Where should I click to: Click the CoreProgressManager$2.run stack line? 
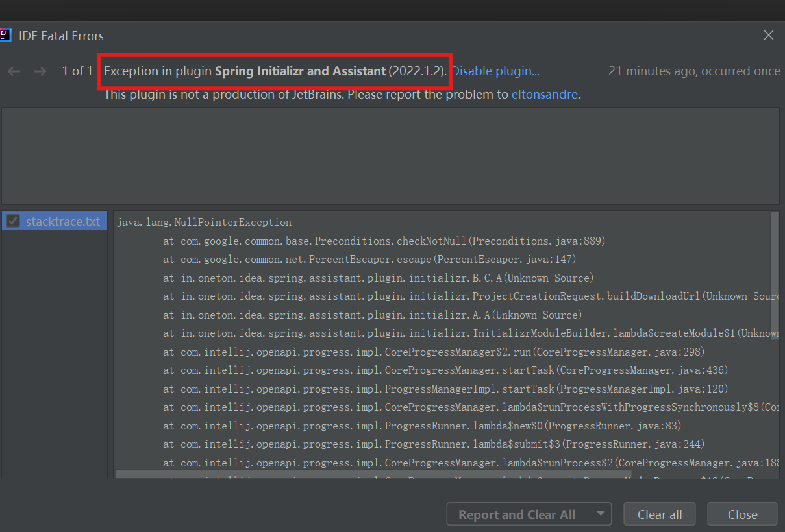pyautogui.click(x=434, y=352)
